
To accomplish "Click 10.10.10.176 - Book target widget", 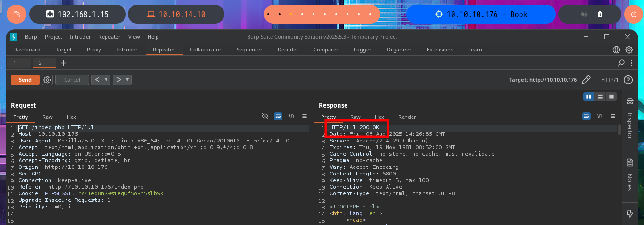I will click(481, 14).
